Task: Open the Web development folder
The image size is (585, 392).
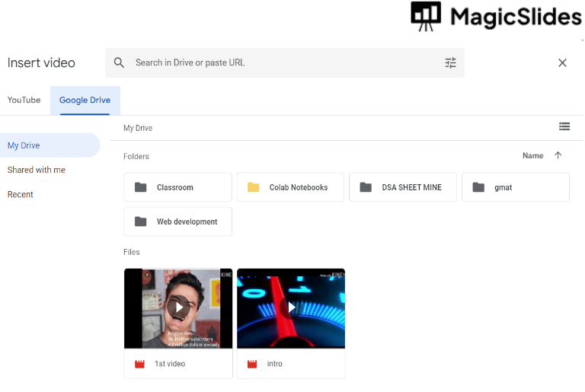Action: tap(178, 221)
